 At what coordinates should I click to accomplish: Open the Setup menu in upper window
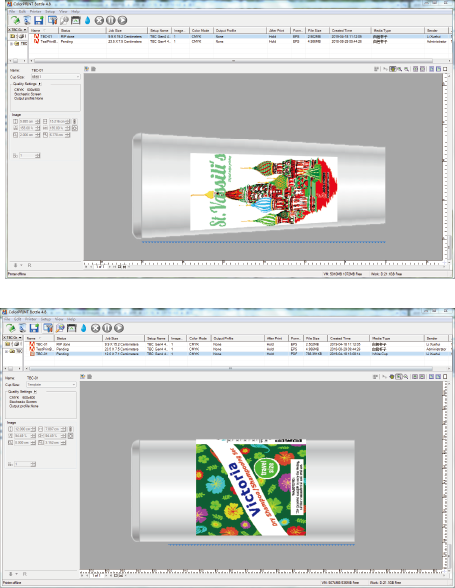(x=50, y=12)
